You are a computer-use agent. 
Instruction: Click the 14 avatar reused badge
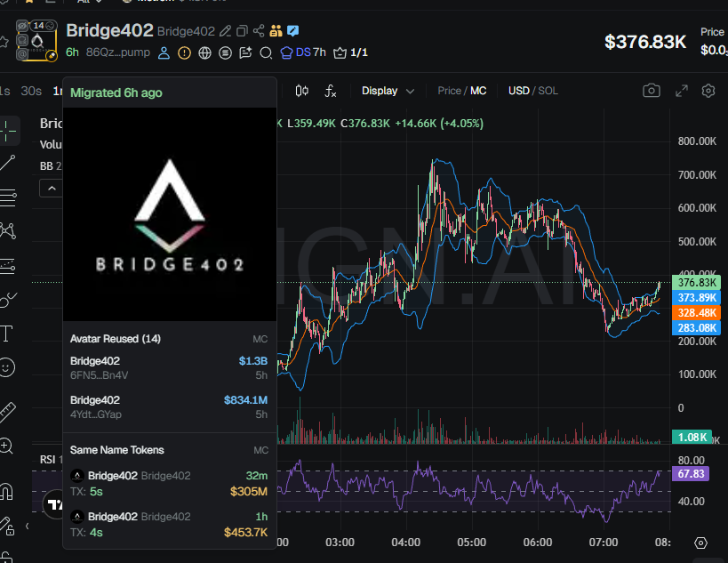tap(44, 26)
